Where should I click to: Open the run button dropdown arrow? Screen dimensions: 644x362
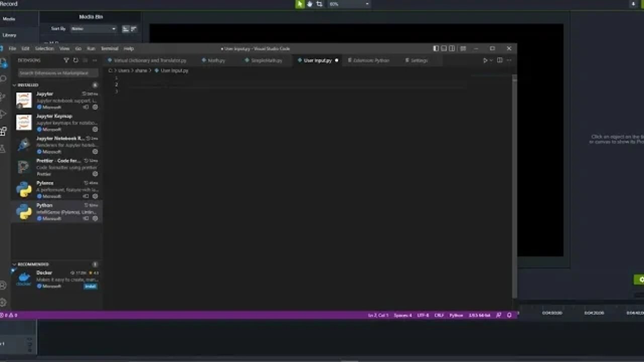pyautogui.click(x=491, y=60)
